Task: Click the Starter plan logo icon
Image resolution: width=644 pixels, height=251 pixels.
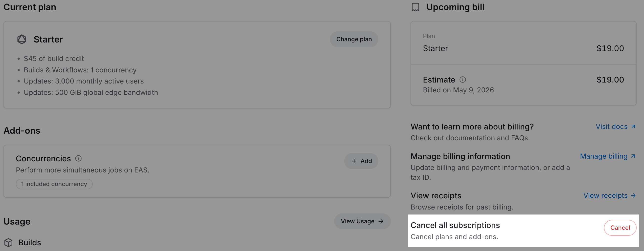Action: 22,40
